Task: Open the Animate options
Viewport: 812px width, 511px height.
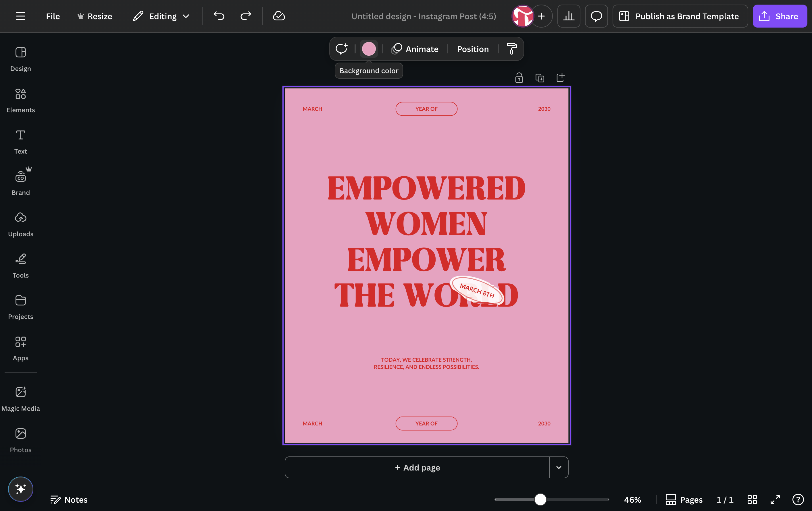Action: pos(415,49)
